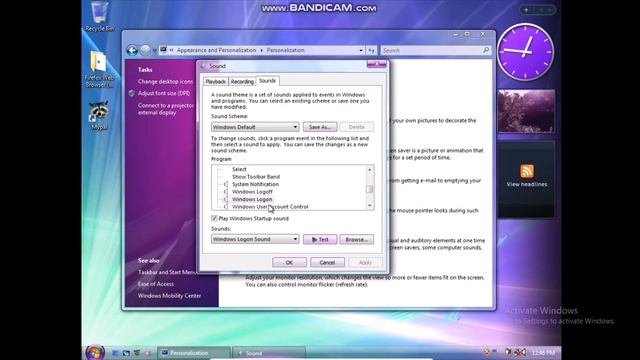Click the purple analog clock gadget
Image resolution: width=640 pixels, height=360 pixels.
coord(526,51)
